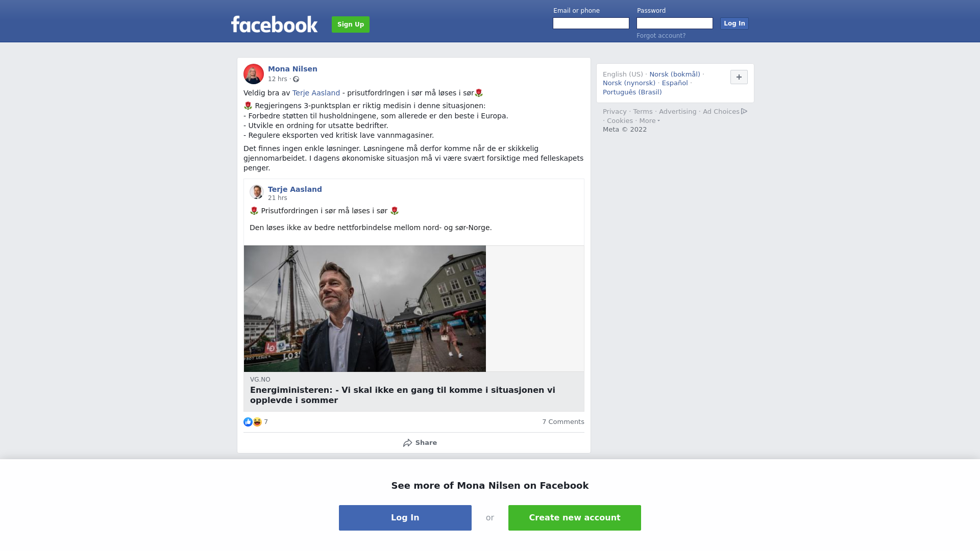Image resolution: width=980 pixels, height=551 pixels.
Task: Click the Share arrow icon
Action: tap(407, 443)
